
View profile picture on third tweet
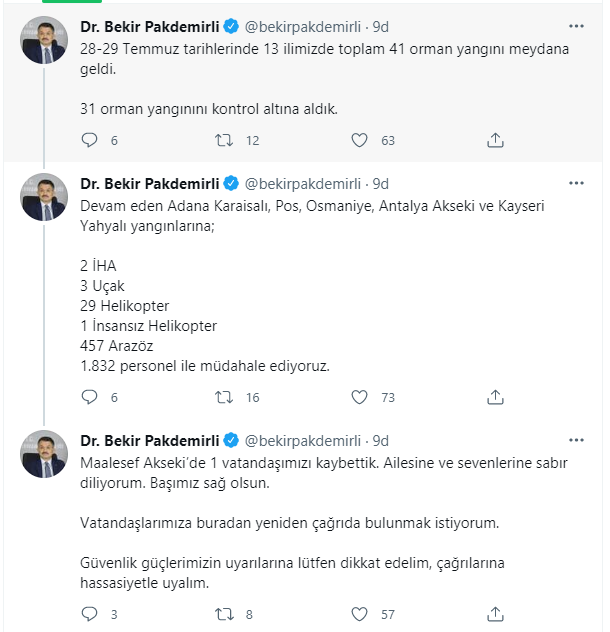(44, 454)
